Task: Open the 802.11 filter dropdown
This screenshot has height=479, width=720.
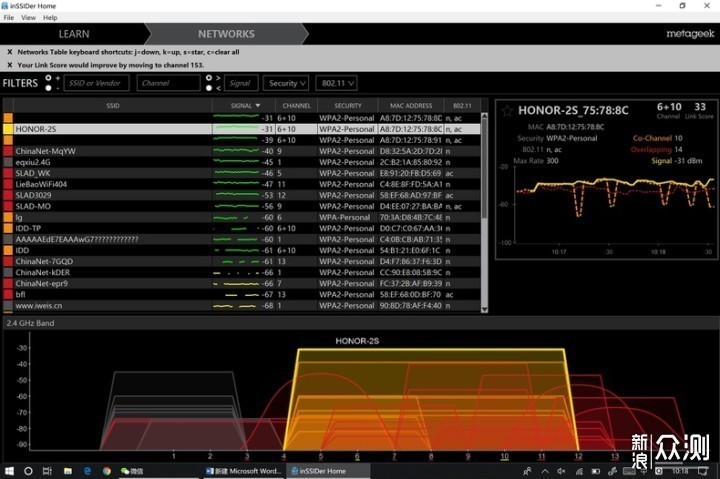Action: click(337, 83)
